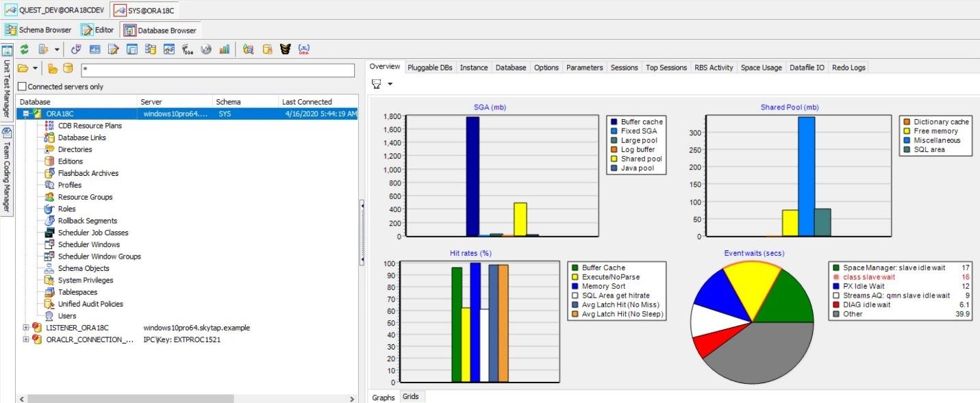Viewport: 980px width, 403px height.
Task: Sort by Server column header
Action: [175, 102]
